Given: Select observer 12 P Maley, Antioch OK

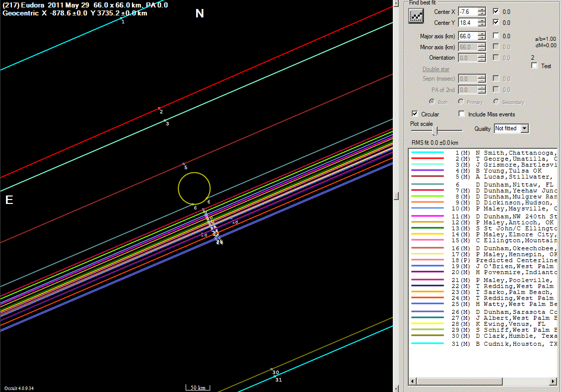Looking at the screenshot, I should 483,222.
